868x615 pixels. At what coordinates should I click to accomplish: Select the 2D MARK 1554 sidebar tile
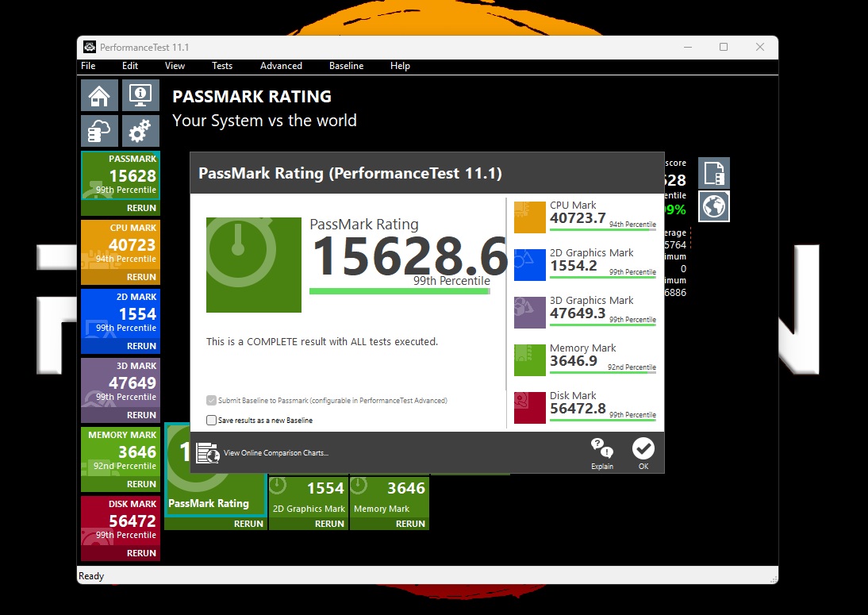pyautogui.click(x=121, y=314)
